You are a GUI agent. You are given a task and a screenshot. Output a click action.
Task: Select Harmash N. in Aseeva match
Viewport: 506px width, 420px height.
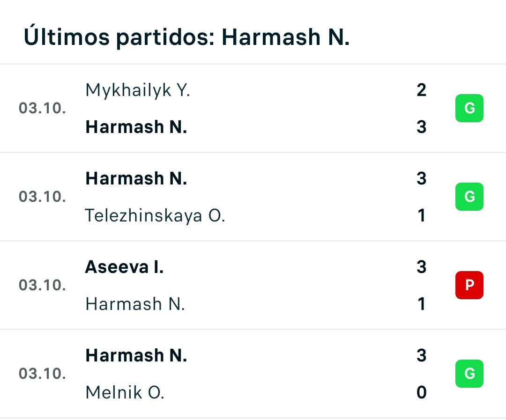tap(135, 304)
